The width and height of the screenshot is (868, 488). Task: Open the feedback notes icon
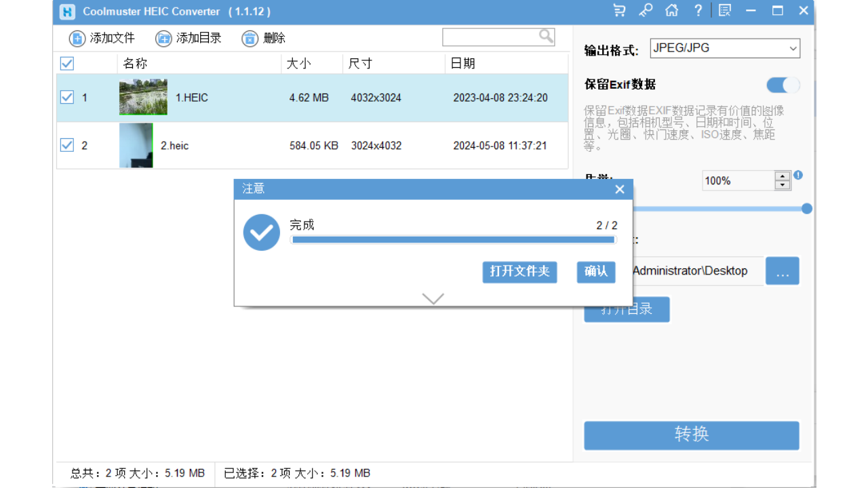pos(725,10)
